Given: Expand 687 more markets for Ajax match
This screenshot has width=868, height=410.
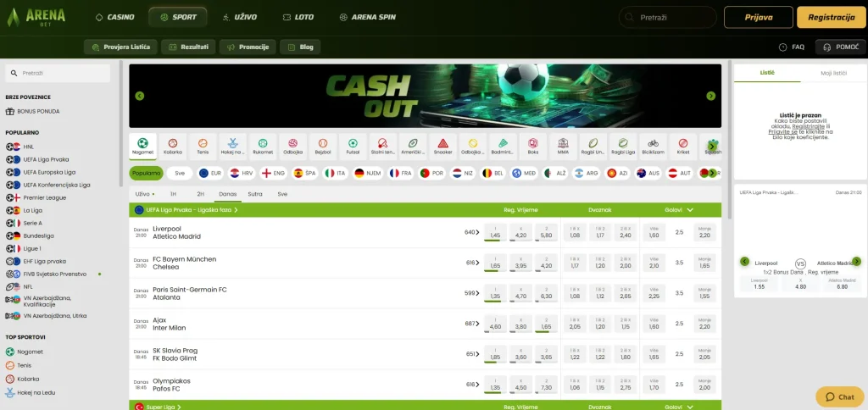Looking at the screenshot, I should [x=471, y=324].
